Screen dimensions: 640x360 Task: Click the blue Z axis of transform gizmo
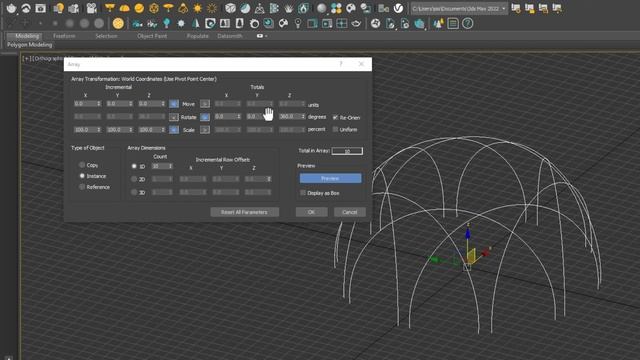tap(468, 235)
